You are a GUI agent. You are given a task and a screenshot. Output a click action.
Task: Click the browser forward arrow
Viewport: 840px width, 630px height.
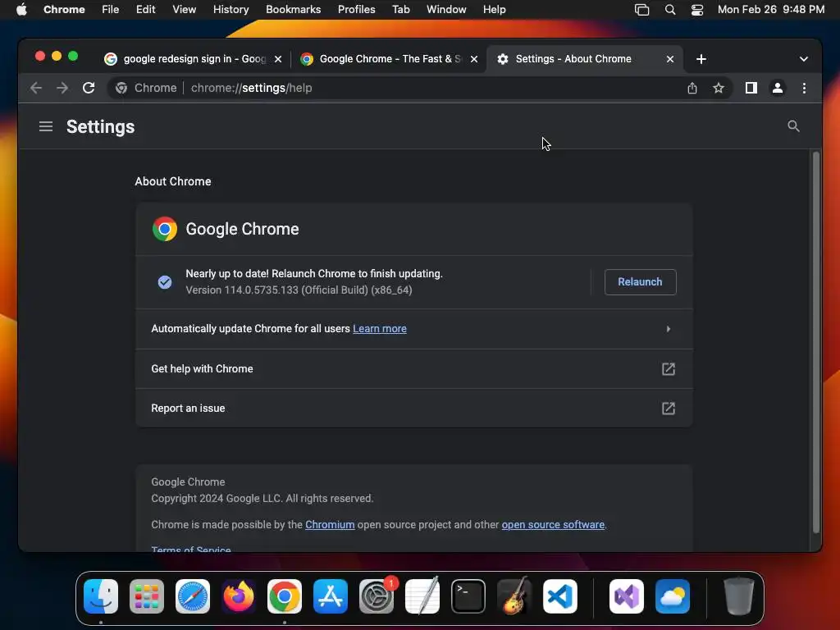click(x=62, y=88)
